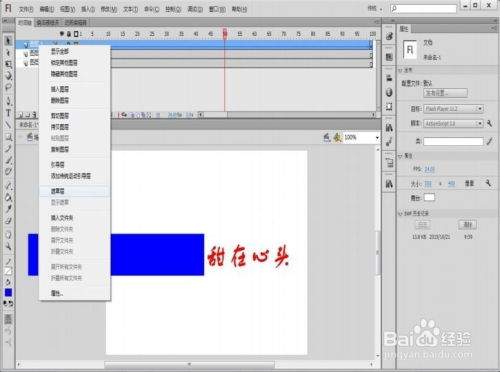Open the Transform panel icon in the dock

coord(389,107)
